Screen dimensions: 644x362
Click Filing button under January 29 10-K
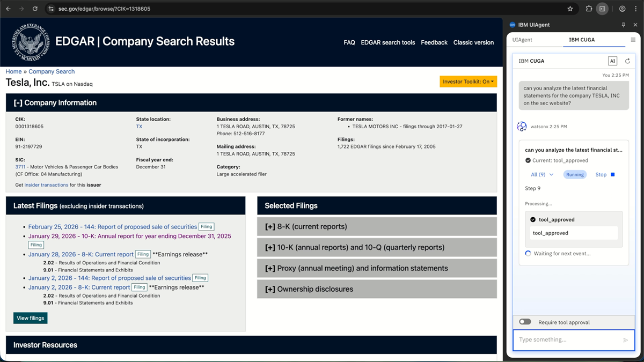[x=36, y=245]
